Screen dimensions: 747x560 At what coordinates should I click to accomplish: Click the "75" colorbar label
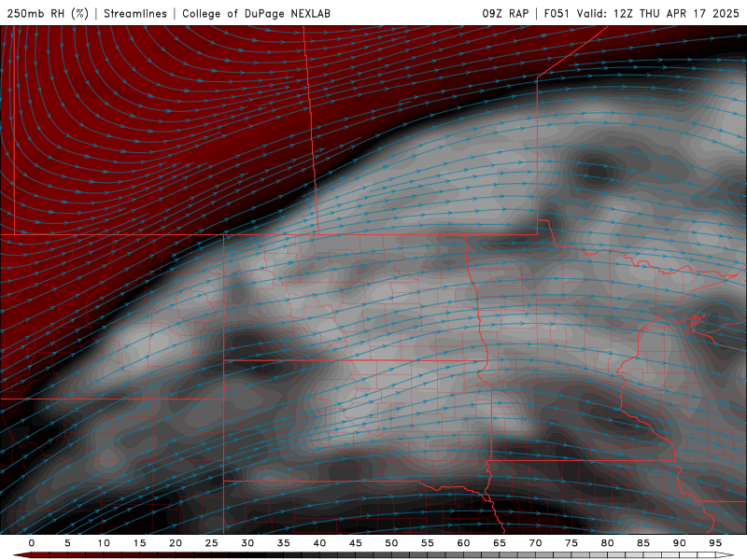coord(571,543)
